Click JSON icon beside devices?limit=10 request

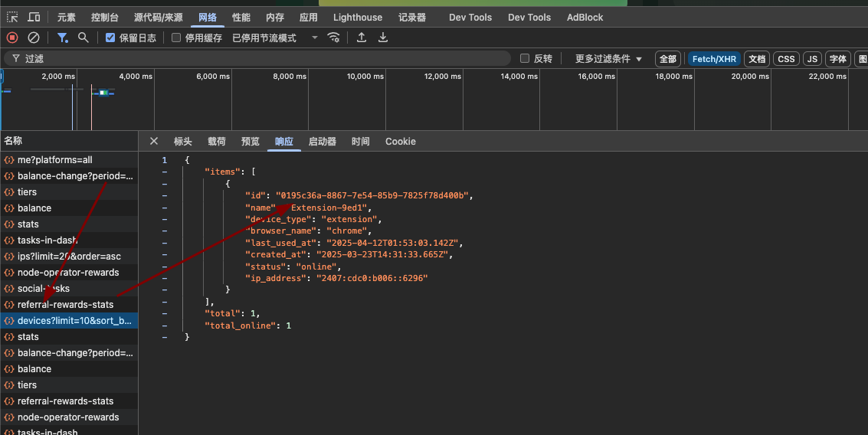9,320
